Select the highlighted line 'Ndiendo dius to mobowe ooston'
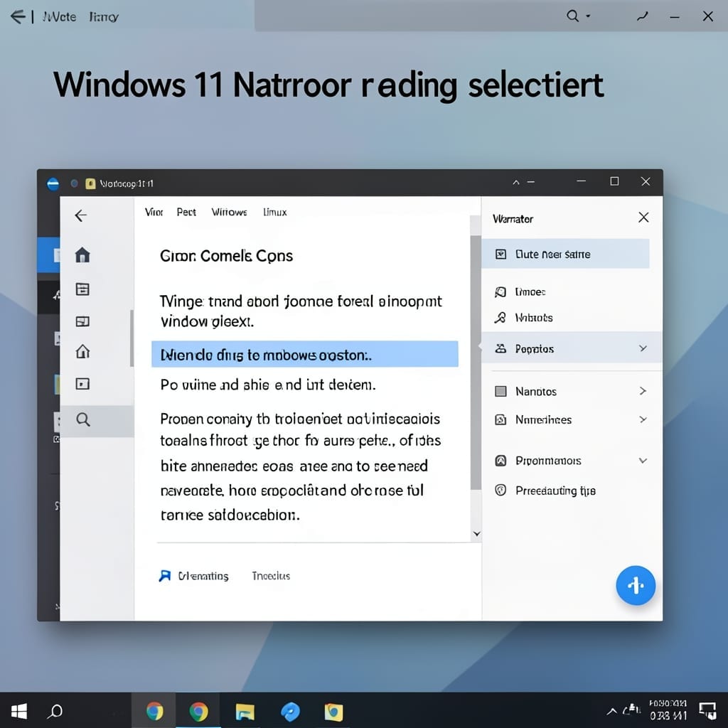Screen dimensions: 728x728 point(304,354)
